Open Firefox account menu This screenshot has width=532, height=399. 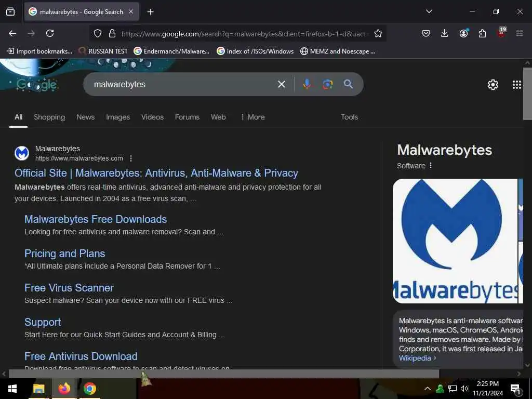pos(463,33)
